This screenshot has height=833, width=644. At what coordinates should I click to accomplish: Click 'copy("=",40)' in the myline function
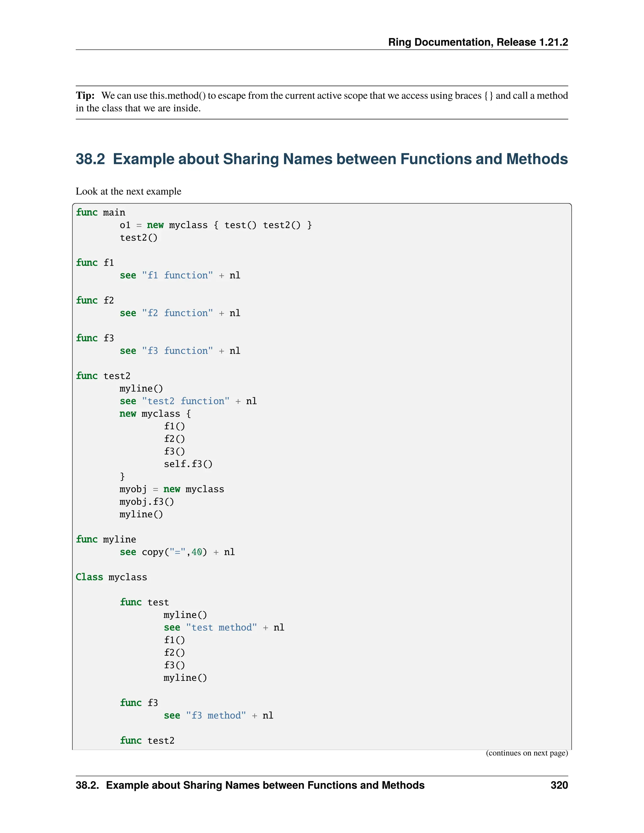point(174,552)
